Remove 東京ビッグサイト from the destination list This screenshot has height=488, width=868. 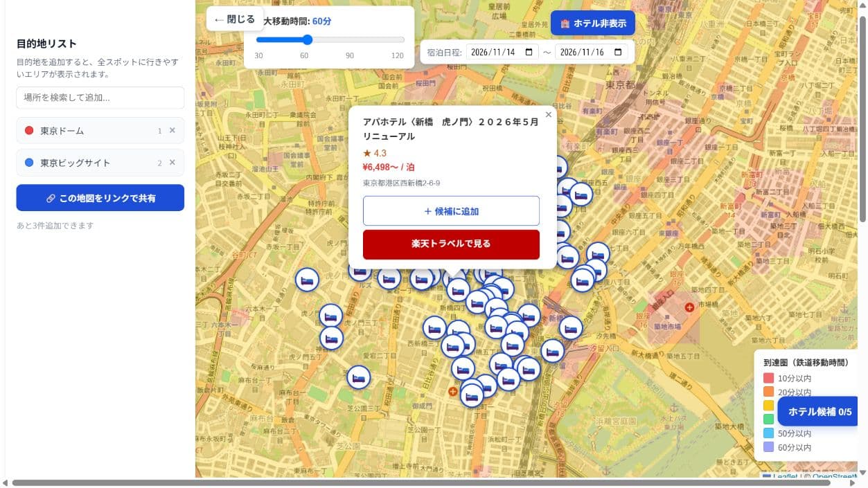click(x=172, y=163)
